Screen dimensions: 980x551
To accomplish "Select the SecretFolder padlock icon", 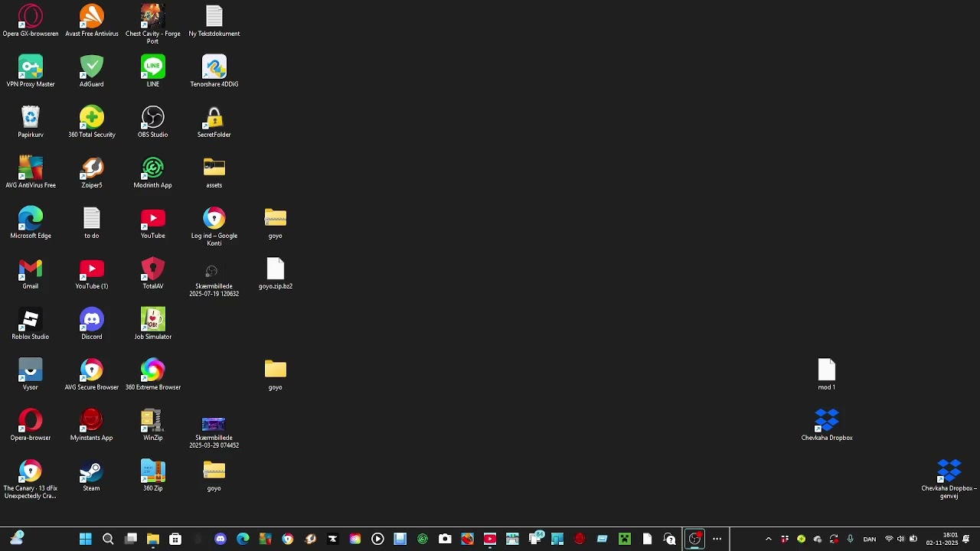I will pyautogui.click(x=214, y=122).
